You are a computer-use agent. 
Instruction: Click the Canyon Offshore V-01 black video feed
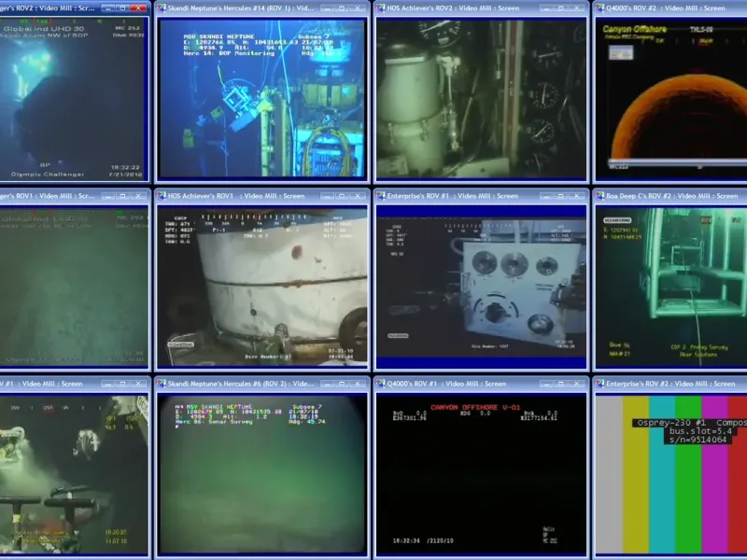click(481, 474)
